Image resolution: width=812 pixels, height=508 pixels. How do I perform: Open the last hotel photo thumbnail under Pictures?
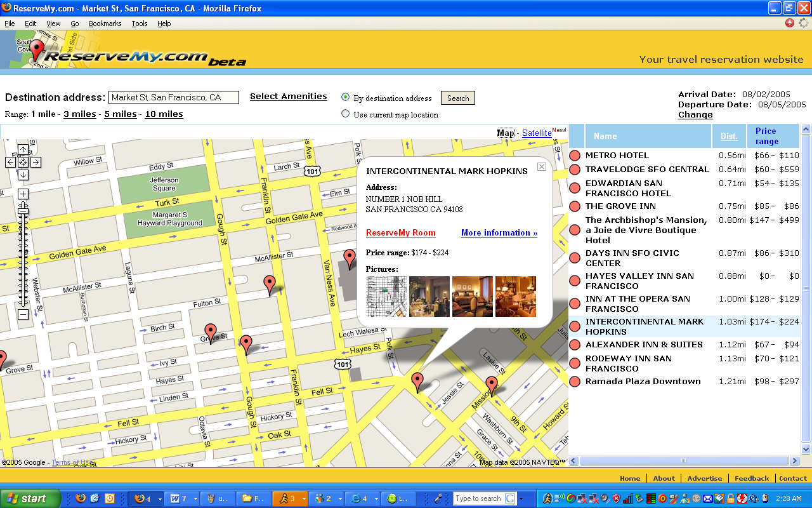[x=516, y=297]
